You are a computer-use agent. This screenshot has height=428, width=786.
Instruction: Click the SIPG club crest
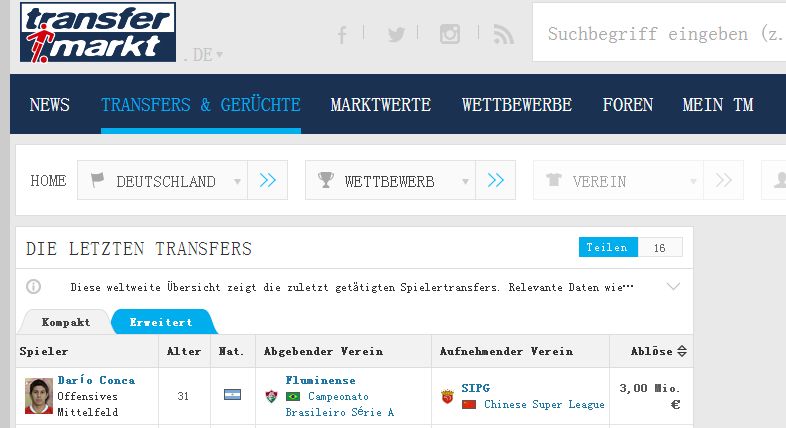click(x=447, y=397)
